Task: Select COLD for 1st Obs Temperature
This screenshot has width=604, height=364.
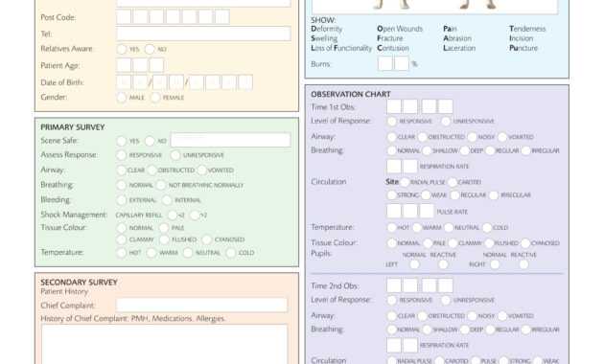Action: pos(487,228)
